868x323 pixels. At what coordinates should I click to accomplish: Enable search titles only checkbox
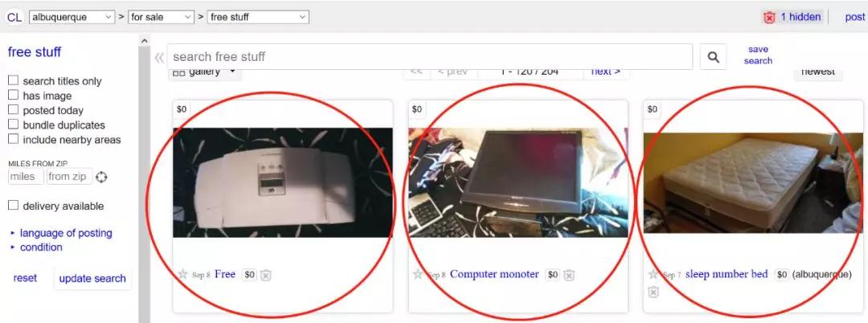(13, 80)
